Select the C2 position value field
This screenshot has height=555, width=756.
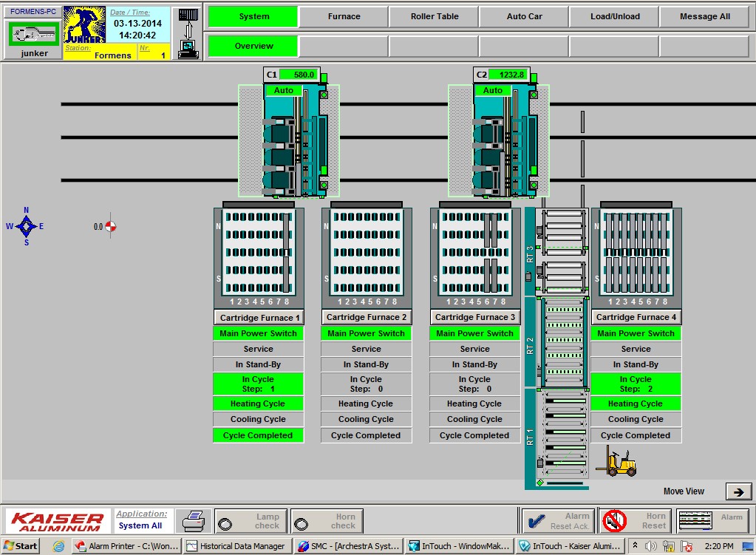[x=511, y=75]
